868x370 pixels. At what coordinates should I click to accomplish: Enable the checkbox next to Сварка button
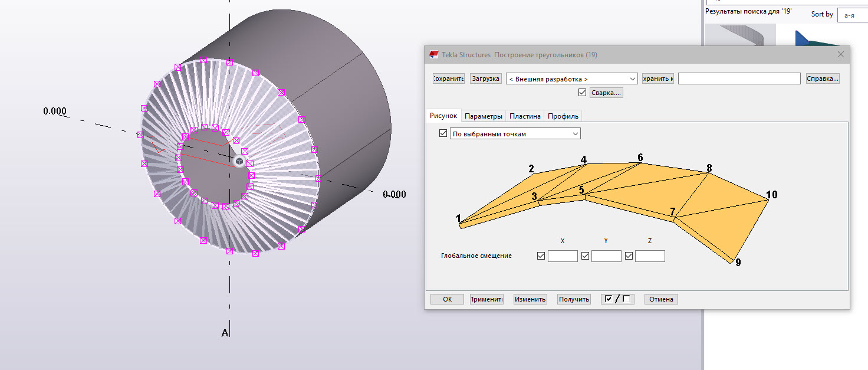pyautogui.click(x=583, y=93)
